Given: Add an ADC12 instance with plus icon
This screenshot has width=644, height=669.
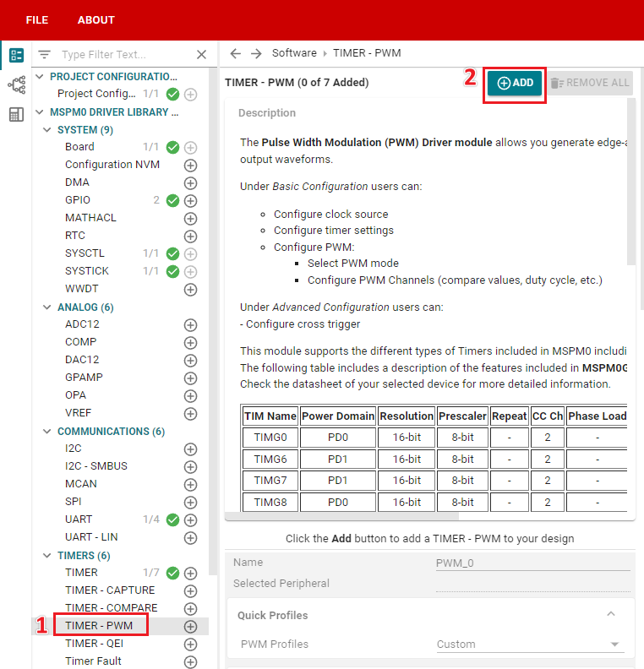Looking at the screenshot, I should 190,325.
